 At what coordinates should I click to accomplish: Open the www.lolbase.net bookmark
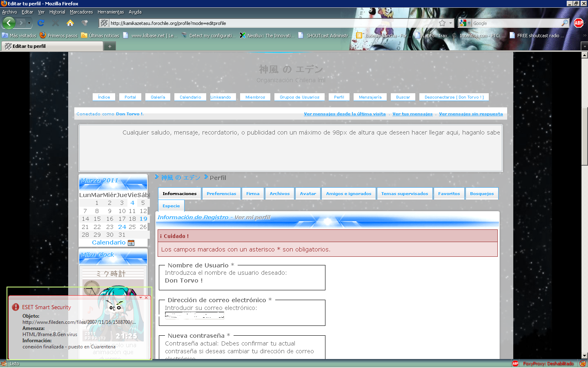[x=150, y=36]
